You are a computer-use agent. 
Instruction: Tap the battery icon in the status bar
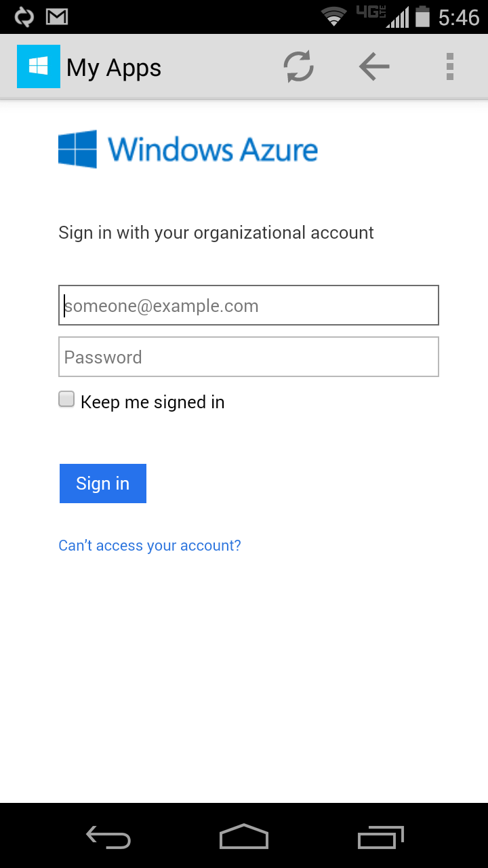423,17
